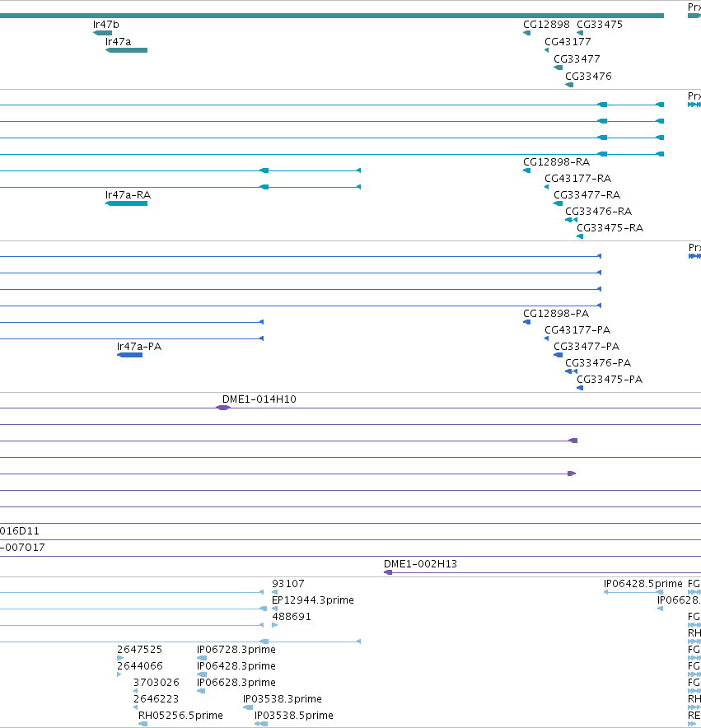Click the Ir47a-RA transcript bar
The image size is (701, 728).
126,203
